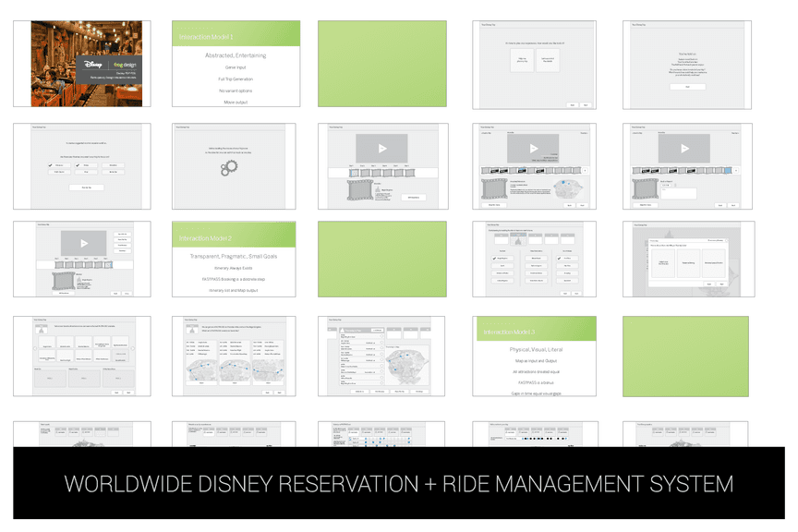This screenshot has width=798, height=532.
Task: Click the 'No variant options' line
Action: tap(236, 91)
